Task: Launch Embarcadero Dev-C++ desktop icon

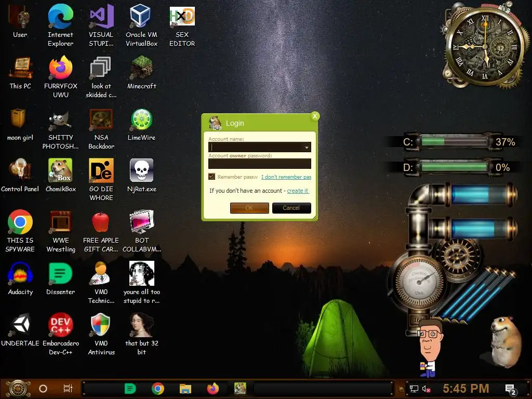Action: click(x=60, y=334)
